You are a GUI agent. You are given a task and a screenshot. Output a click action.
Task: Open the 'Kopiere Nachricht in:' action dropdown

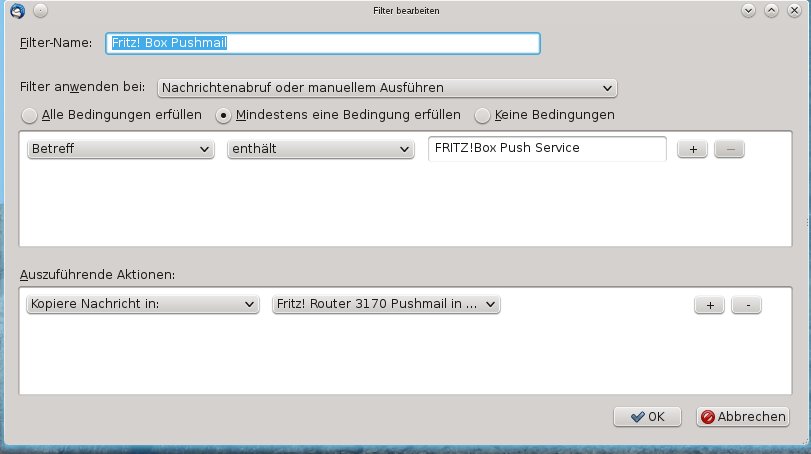coord(142,304)
